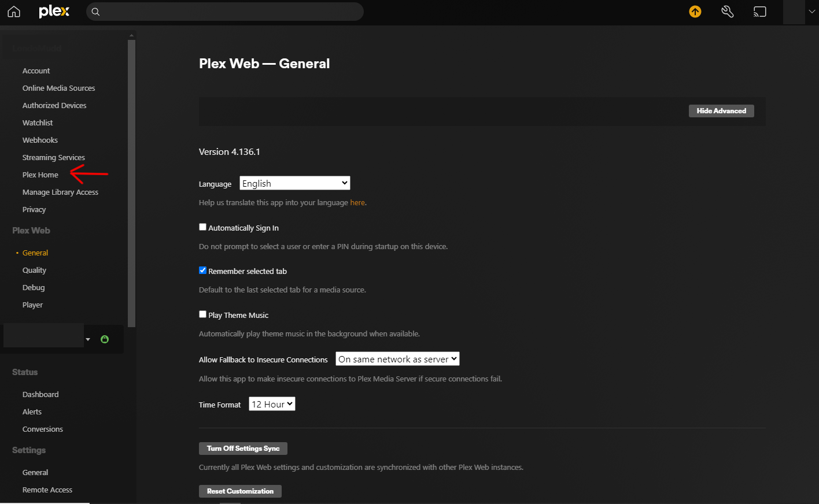Open the cast to device icon
The width and height of the screenshot is (819, 504).
click(760, 12)
